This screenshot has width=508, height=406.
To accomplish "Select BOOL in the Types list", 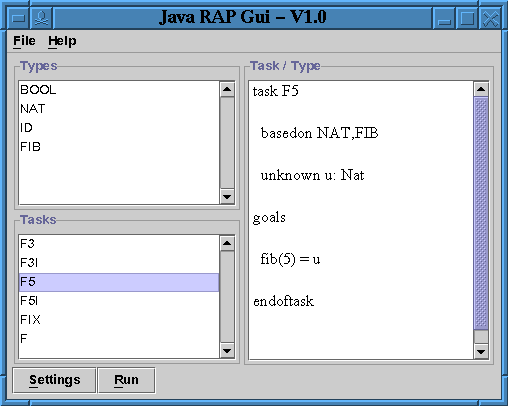I will coord(119,90).
